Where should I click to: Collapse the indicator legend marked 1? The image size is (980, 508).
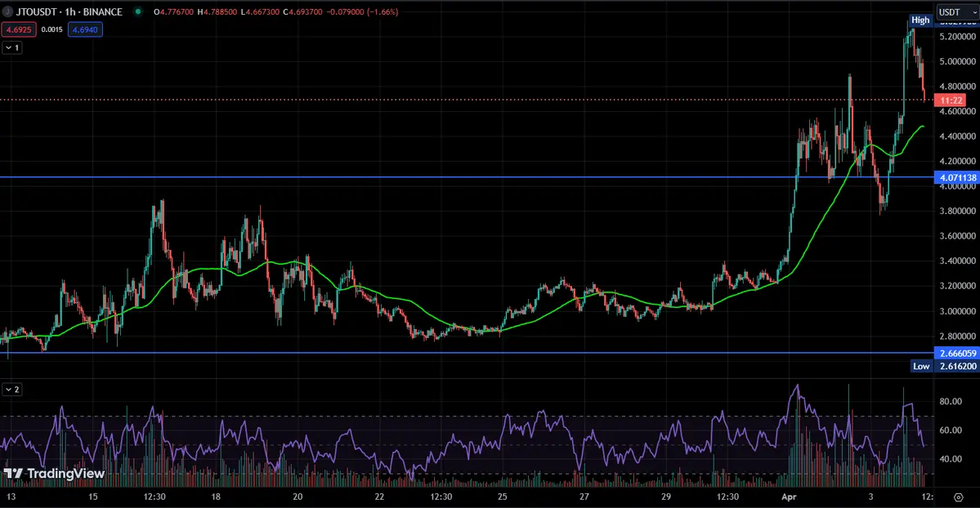click(x=12, y=47)
